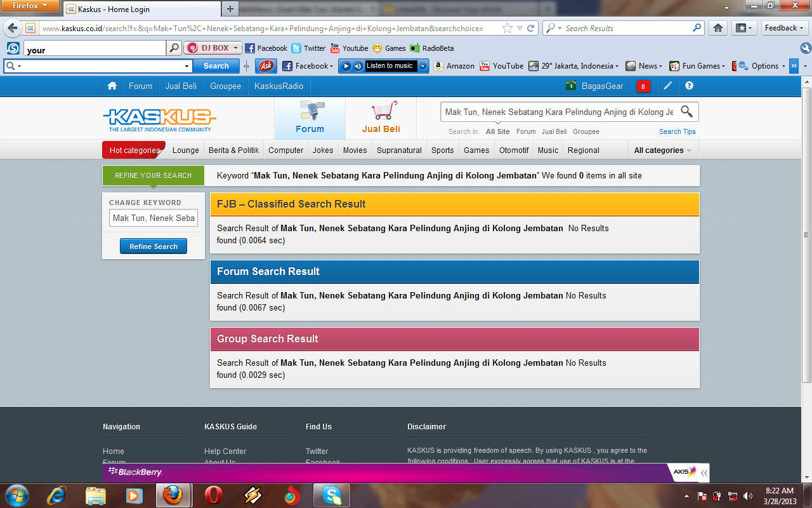Open the DJ BOX dropdown
812x508 pixels.
pyautogui.click(x=213, y=48)
